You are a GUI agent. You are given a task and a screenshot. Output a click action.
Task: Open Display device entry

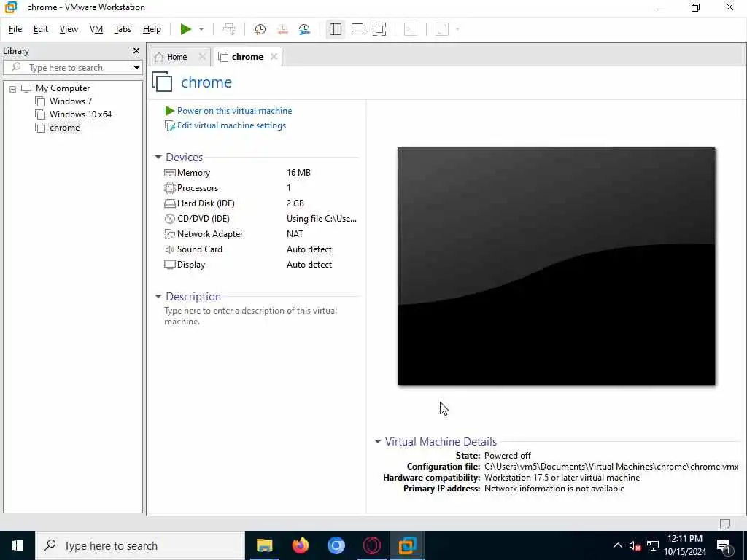coord(190,265)
